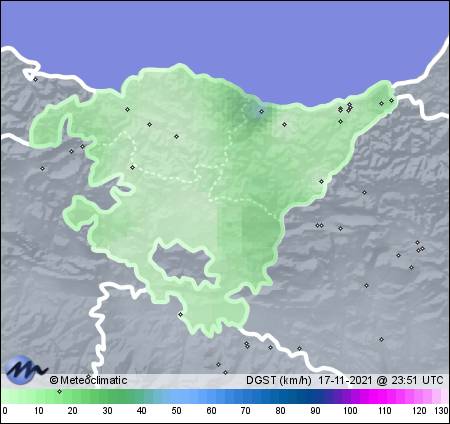Click the station marker on the dashed border, western green area

pos(133,167)
